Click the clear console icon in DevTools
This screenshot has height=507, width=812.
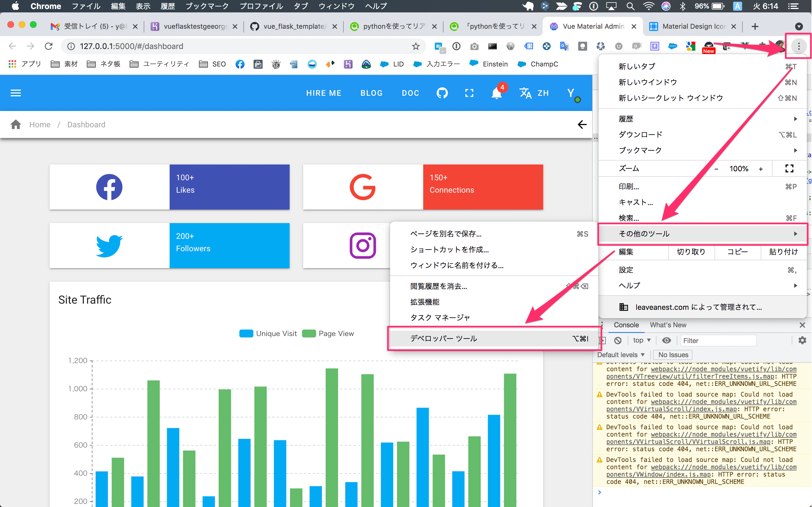(x=618, y=340)
